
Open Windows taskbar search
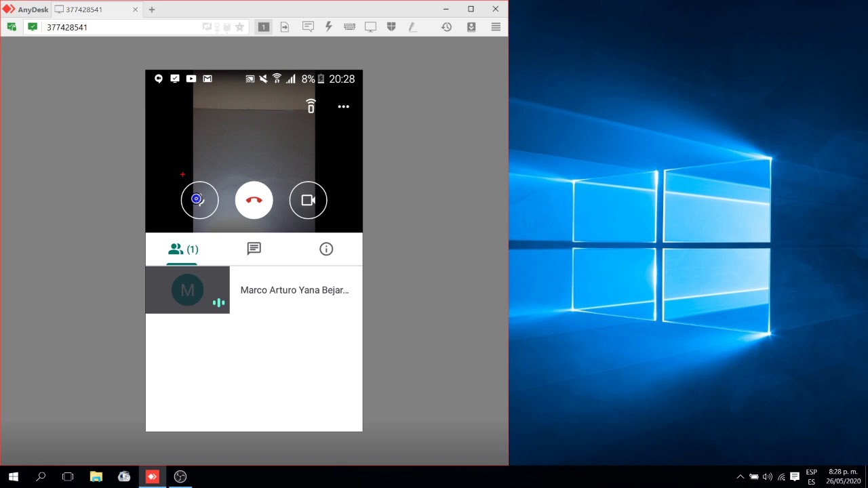(x=41, y=476)
